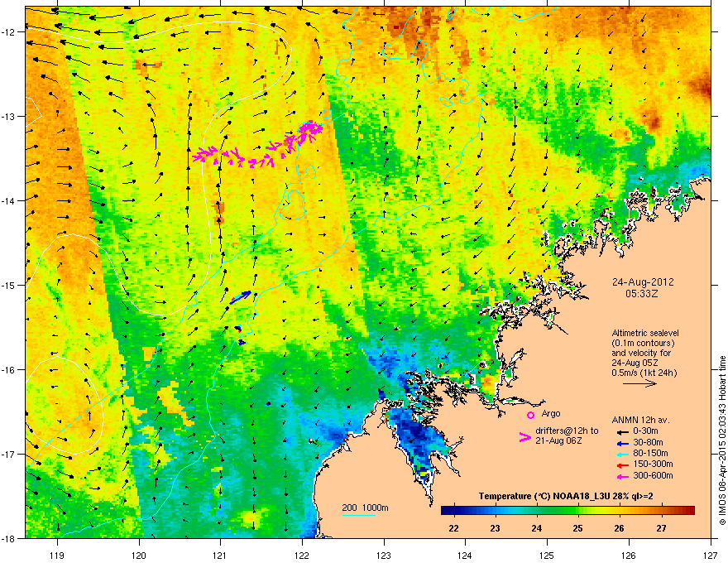Click the 125 longitude axis label
Viewport: 728px width, 563px height.
tap(547, 555)
